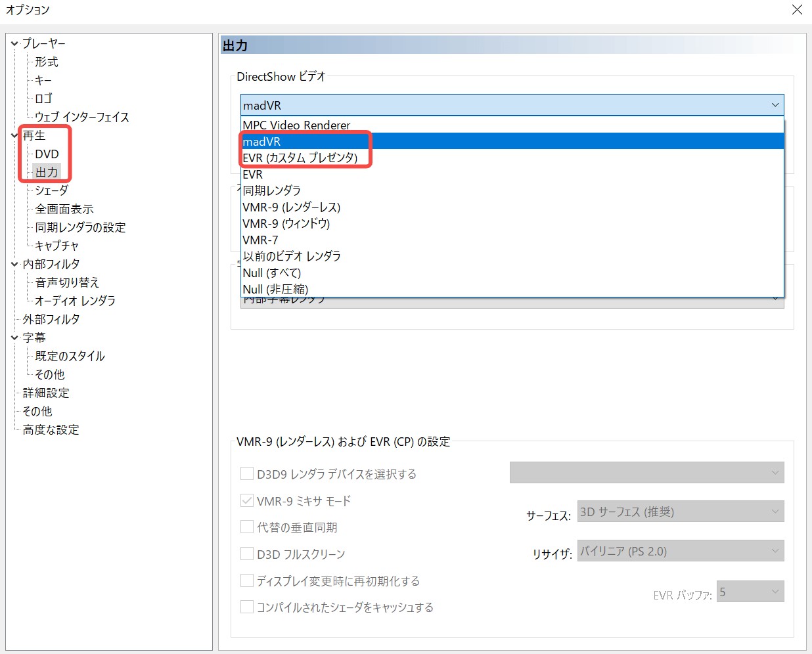Collapse the 字幕 tree node

pos(14,338)
